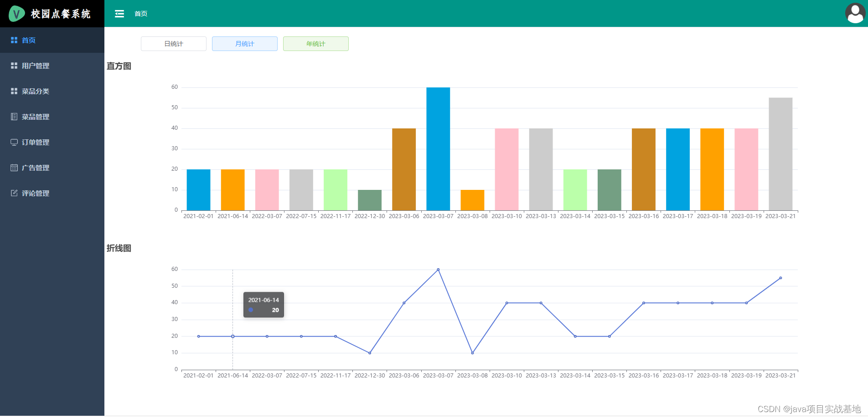868x418 pixels.
Task: Click line chart point at 2023-03-16
Action: tap(644, 303)
